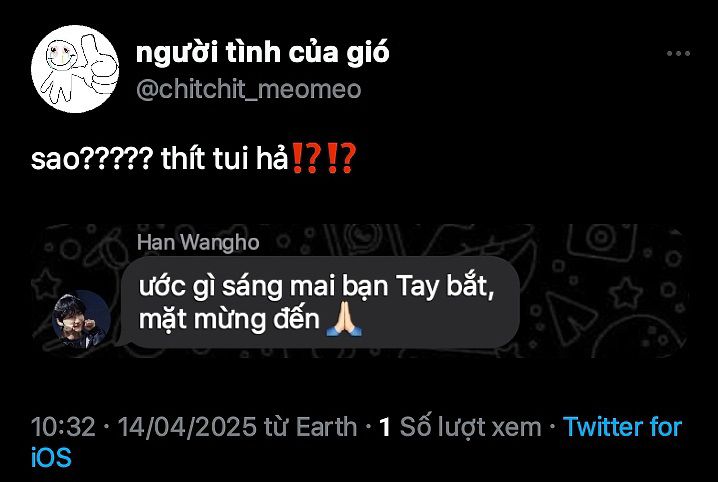This screenshot has height=482, width=718.
Task: Open the Twitter for iOS source link
Action: coord(357,442)
